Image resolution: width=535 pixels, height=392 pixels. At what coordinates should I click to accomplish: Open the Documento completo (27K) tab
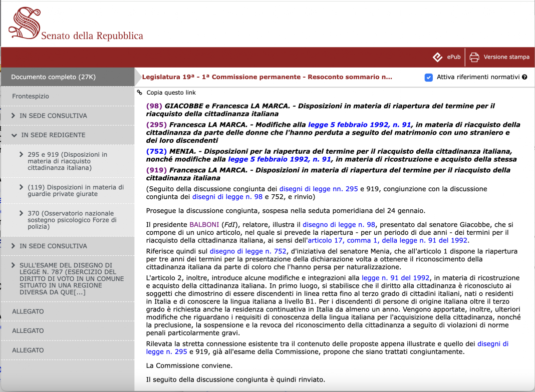(68, 77)
